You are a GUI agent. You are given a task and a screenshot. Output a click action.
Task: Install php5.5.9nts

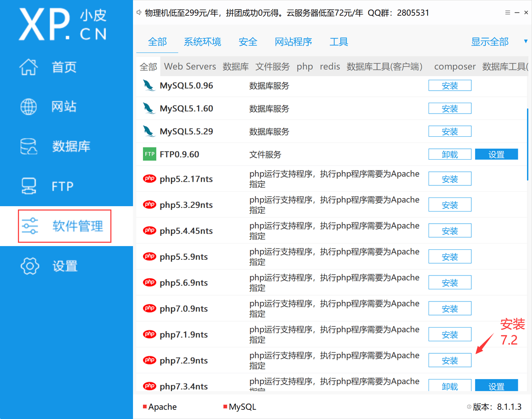(x=450, y=256)
